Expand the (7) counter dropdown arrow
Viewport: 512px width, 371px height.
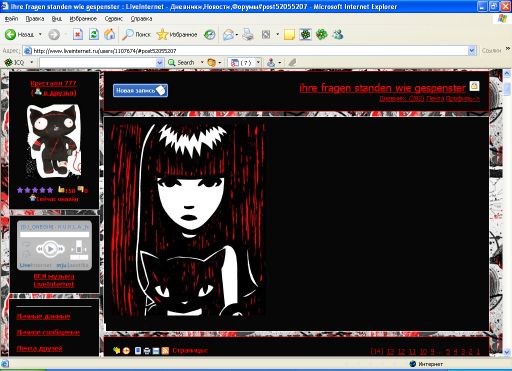(258, 62)
